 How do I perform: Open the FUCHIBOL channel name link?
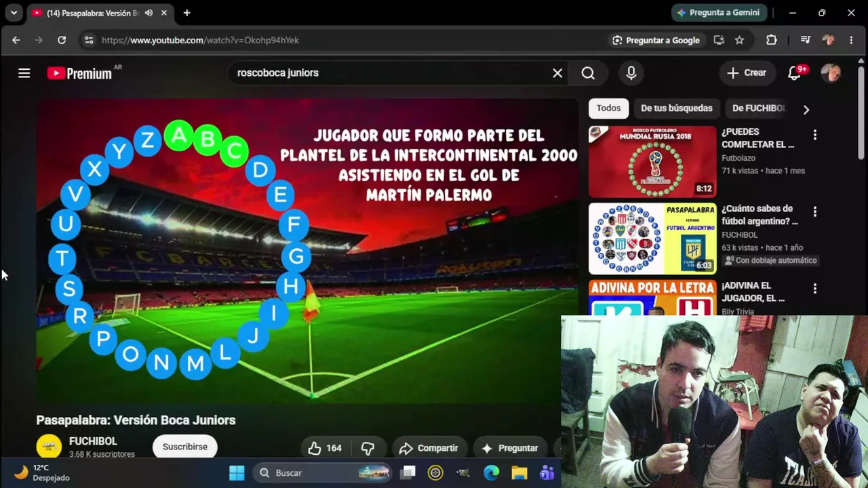click(x=93, y=441)
